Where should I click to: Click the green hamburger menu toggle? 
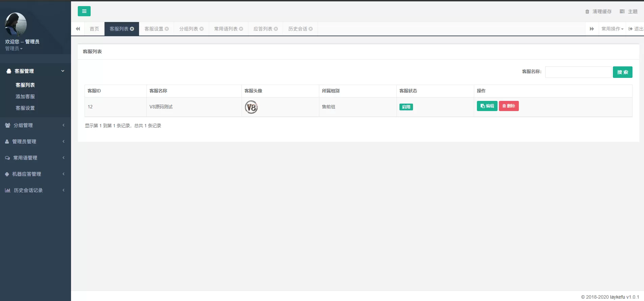coord(84,11)
